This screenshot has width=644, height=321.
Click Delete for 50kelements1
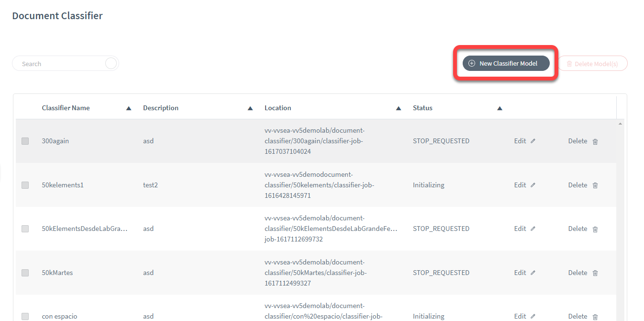(577, 185)
